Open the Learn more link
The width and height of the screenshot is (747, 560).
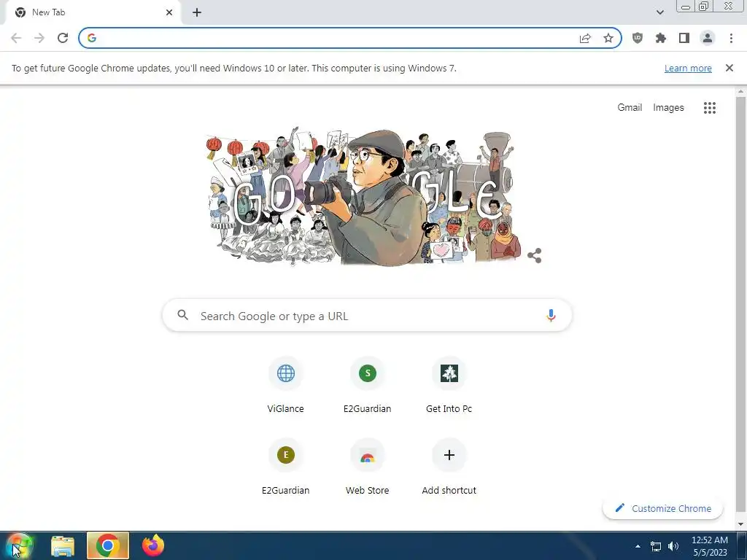click(x=688, y=68)
